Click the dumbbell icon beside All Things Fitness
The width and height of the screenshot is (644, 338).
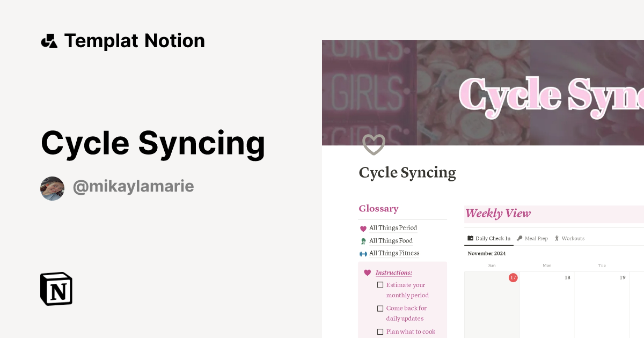pyautogui.click(x=363, y=253)
